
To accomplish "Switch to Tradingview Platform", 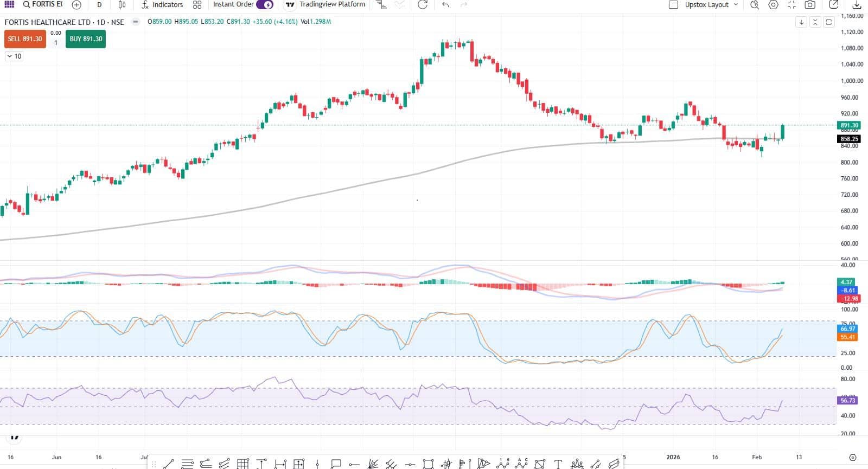I will click(x=325, y=4).
